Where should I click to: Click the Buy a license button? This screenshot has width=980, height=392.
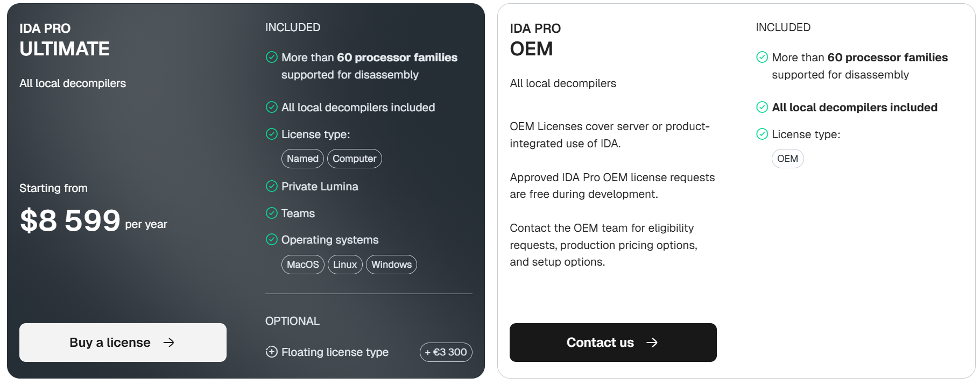point(123,343)
